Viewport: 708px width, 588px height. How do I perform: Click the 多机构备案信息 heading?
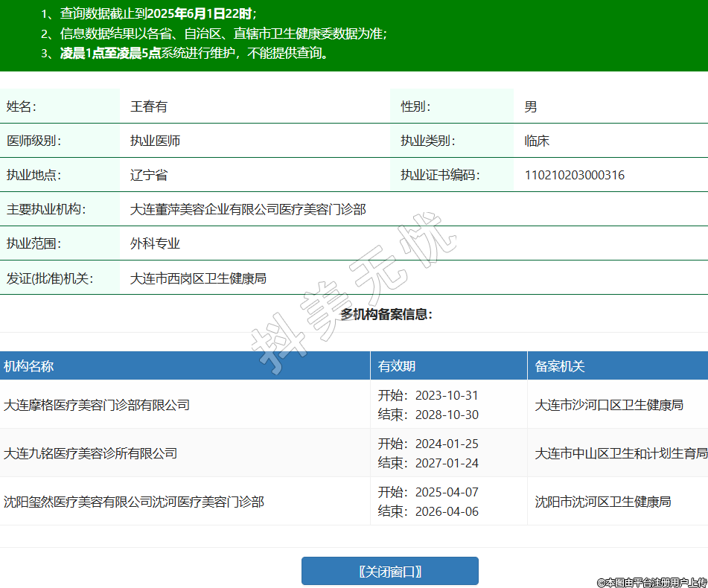(x=386, y=314)
